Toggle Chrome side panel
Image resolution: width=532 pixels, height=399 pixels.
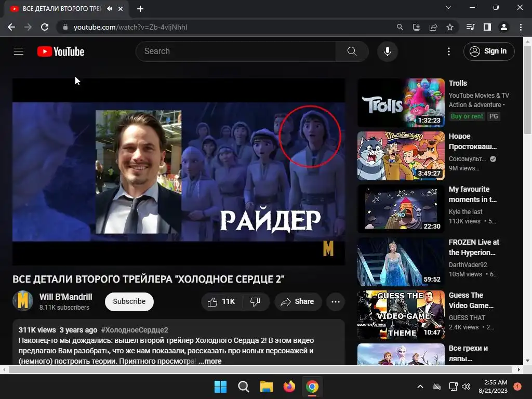tap(487, 27)
